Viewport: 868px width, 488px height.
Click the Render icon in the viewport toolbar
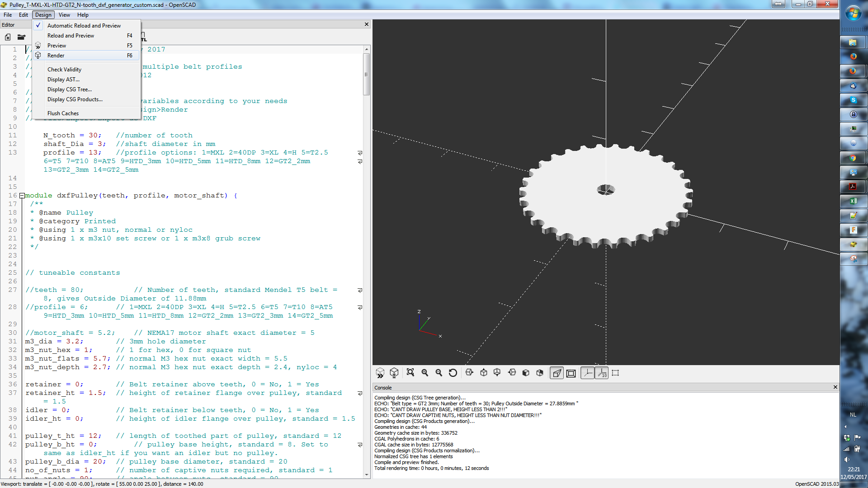click(x=394, y=373)
